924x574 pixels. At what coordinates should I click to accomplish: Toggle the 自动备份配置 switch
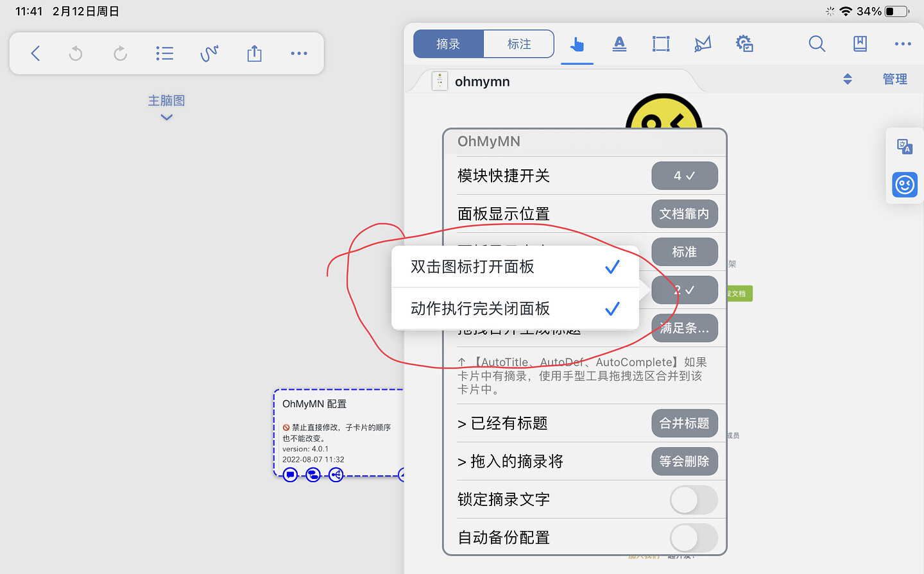click(694, 537)
